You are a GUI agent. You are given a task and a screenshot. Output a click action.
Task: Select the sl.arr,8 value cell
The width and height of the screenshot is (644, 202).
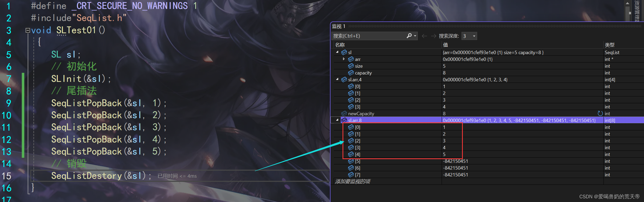coord(522,120)
